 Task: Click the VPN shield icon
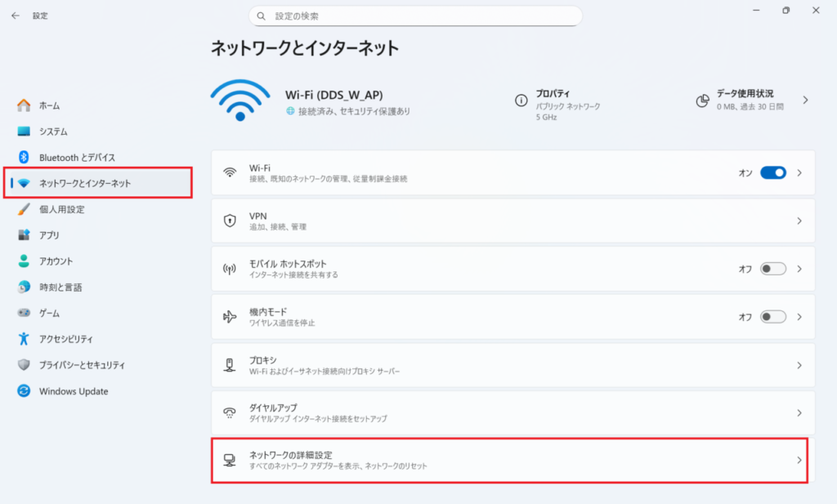[231, 221]
